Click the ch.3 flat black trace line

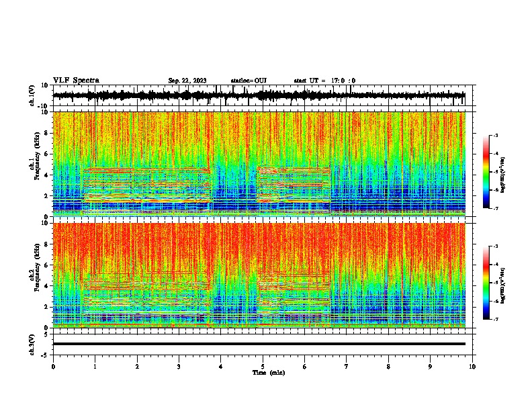pos(259,344)
